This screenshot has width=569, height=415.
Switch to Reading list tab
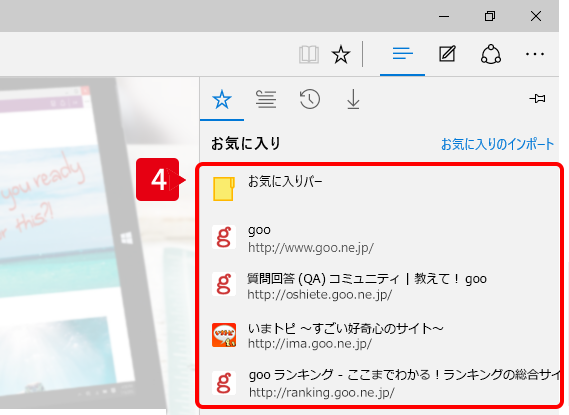click(266, 100)
